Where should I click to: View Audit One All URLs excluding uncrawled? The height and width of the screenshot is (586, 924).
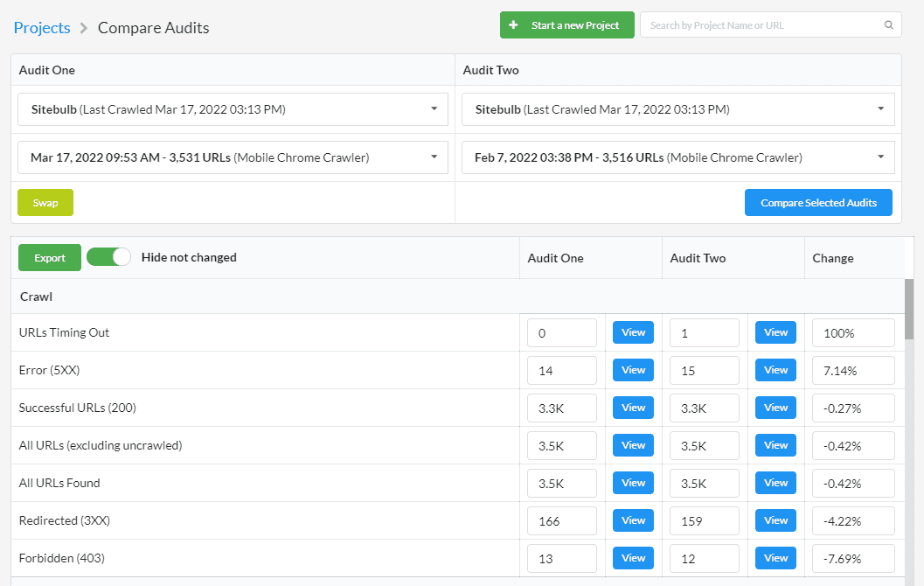click(634, 446)
